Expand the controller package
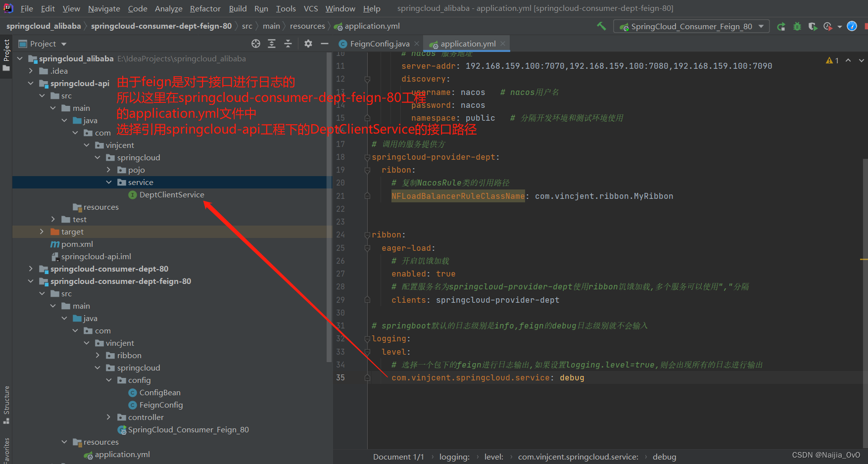Viewport: 868px width, 464px height. 108,417
